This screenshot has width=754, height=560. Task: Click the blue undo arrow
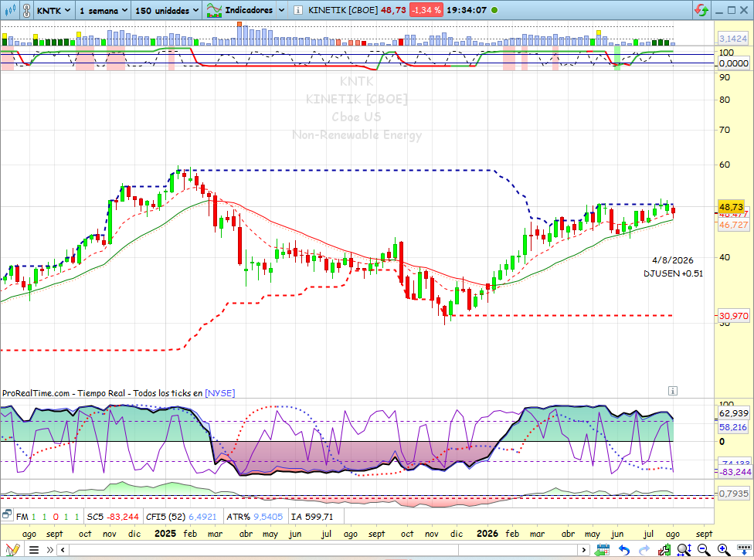pos(623,549)
